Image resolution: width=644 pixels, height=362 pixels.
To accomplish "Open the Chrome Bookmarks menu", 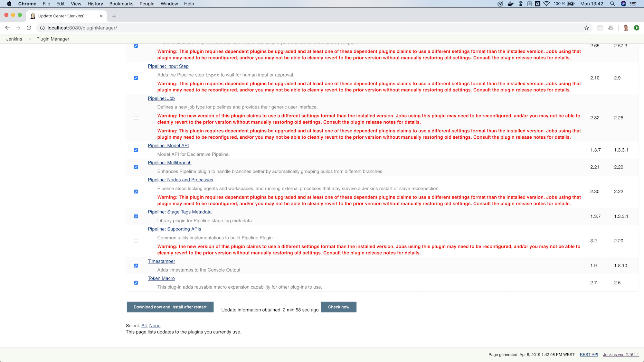I will [x=122, y=4].
